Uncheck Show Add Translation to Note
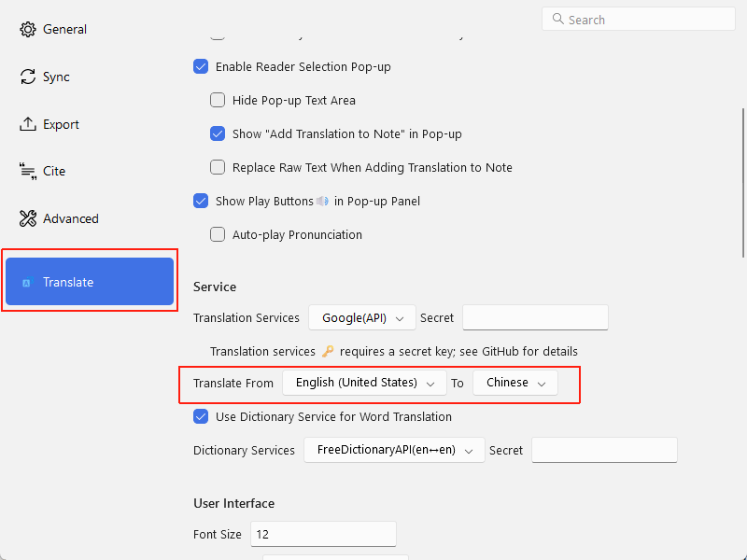 pos(218,133)
